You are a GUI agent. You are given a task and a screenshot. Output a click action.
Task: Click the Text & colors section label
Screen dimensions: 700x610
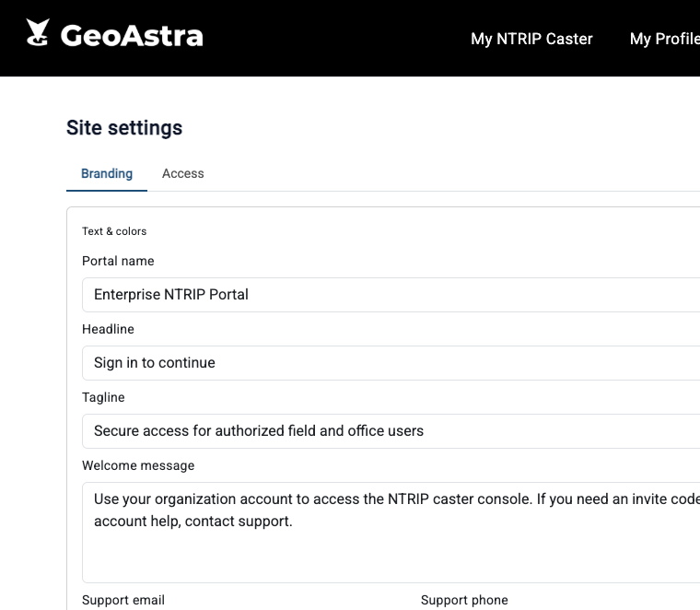114,231
